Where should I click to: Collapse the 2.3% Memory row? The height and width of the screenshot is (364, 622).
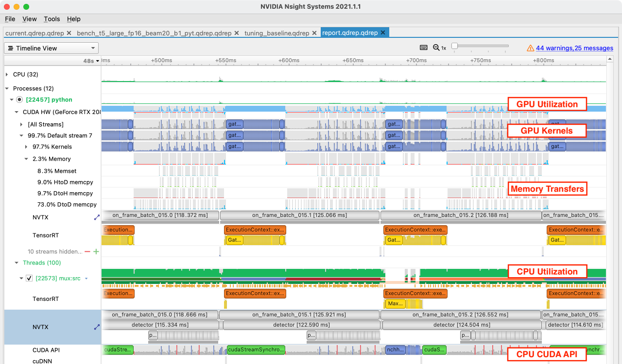point(26,159)
